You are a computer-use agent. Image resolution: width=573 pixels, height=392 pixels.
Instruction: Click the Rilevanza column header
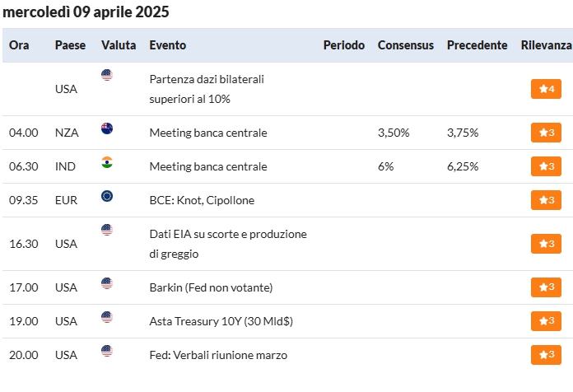[x=547, y=45]
